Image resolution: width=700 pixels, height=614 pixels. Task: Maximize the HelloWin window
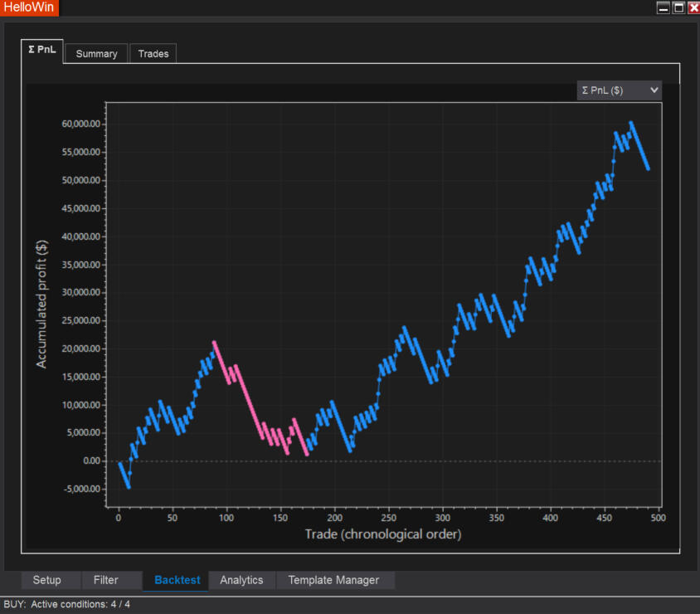[x=678, y=7]
